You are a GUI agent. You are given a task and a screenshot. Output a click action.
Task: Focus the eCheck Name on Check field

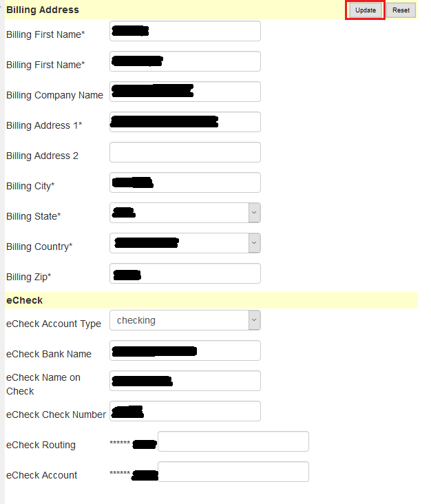pyautogui.click(x=185, y=381)
